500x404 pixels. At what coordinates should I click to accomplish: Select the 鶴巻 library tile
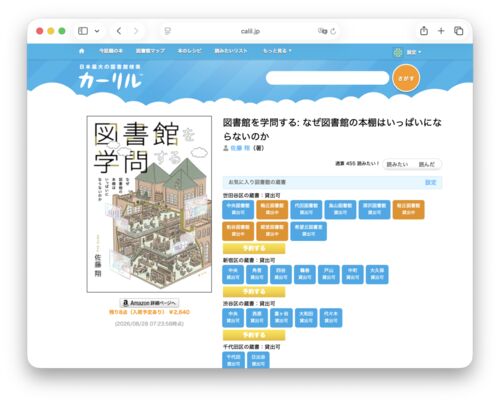pos(305,274)
